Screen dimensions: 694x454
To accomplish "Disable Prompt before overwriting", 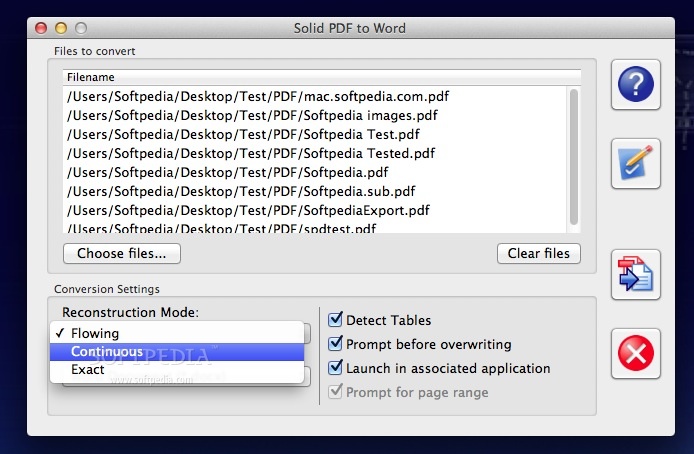I will (x=335, y=343).
